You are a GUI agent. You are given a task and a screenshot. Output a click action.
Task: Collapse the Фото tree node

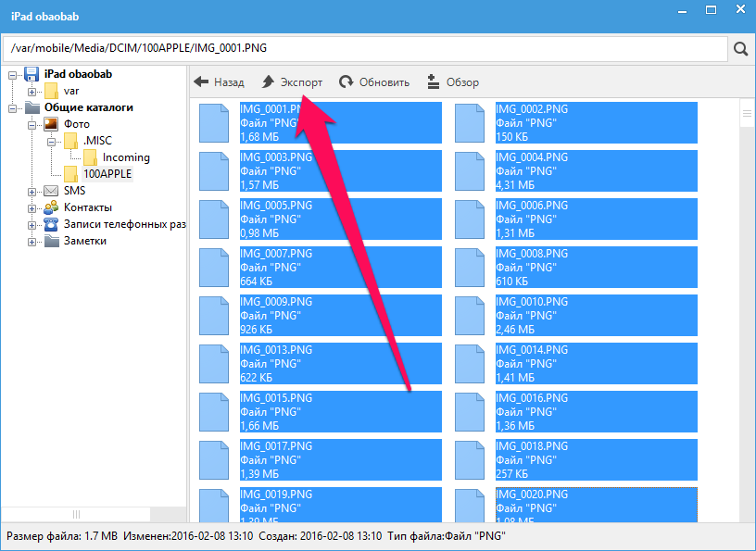pos(32,124)
